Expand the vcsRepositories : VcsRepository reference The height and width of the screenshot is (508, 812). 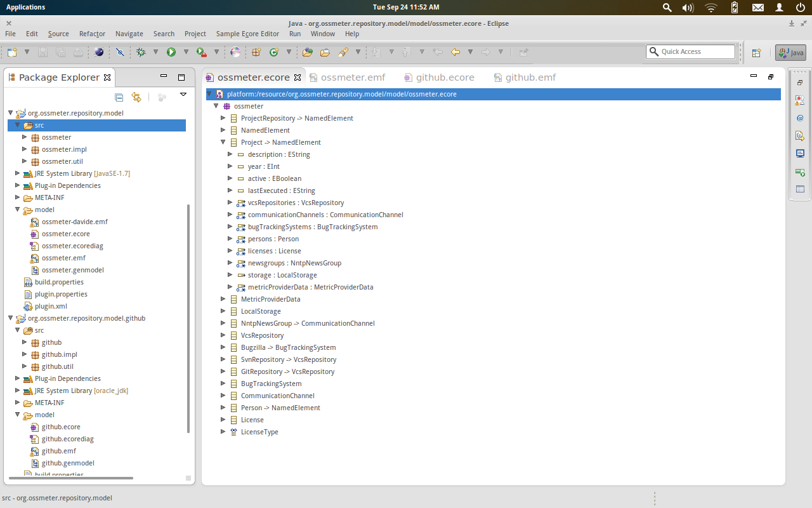point(230,203)
